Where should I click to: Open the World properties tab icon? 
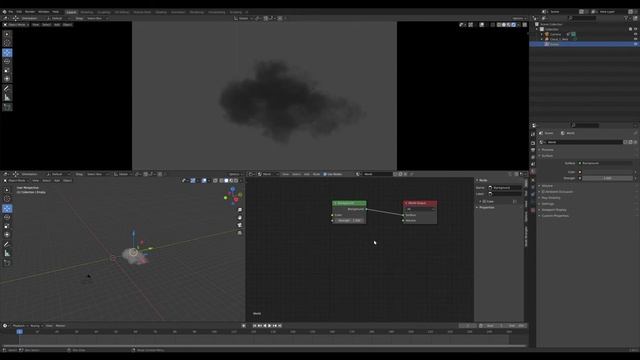tap(533, 172)
